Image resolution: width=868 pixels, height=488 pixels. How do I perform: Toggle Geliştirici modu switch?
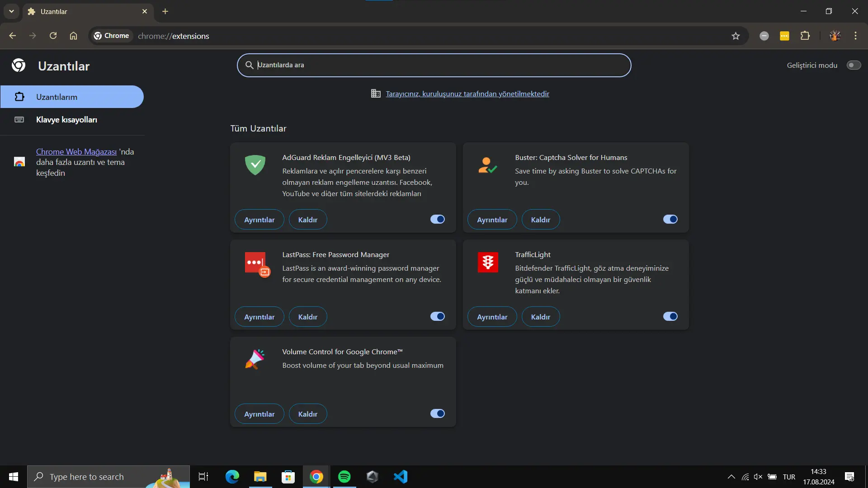tap(854, 65)
